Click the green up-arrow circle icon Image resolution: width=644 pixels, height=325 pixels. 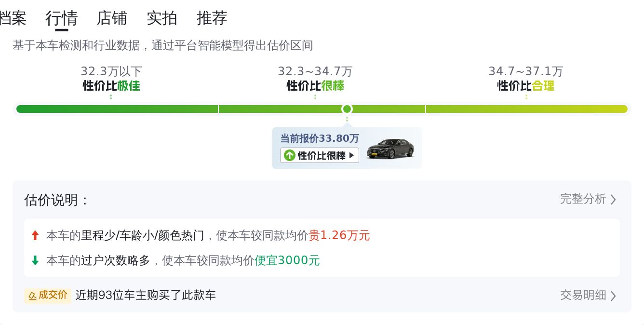(289, 155)
